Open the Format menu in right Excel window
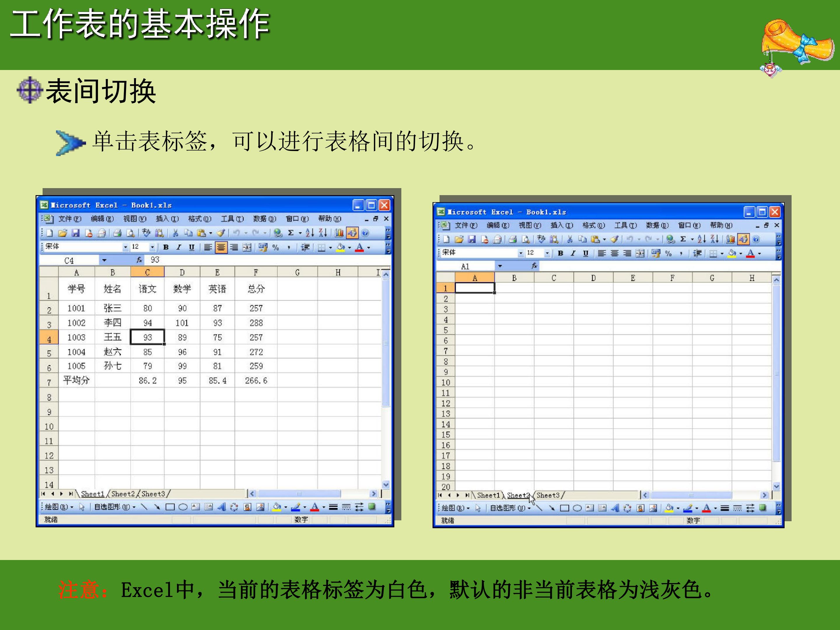 pyautogui.click(x=594, y=225)
